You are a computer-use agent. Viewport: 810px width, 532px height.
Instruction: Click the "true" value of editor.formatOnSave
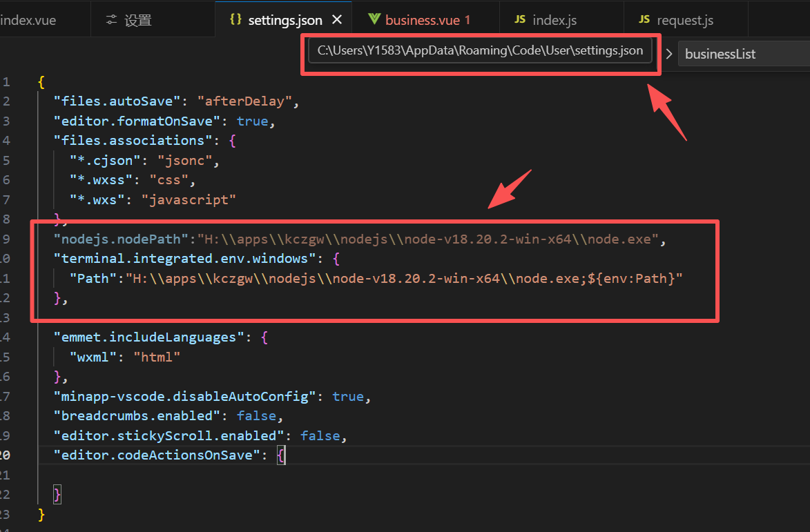[x=253, y=121]
